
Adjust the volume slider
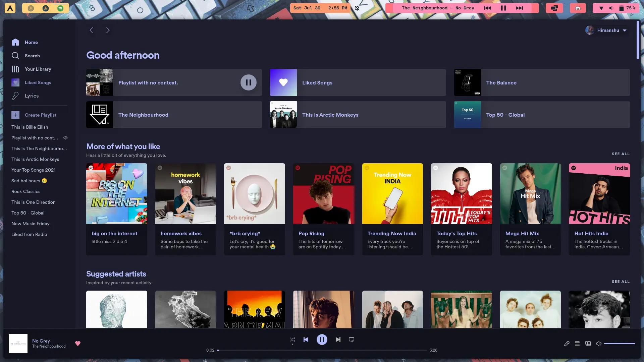pyautogui.click(x=619, y=344)
